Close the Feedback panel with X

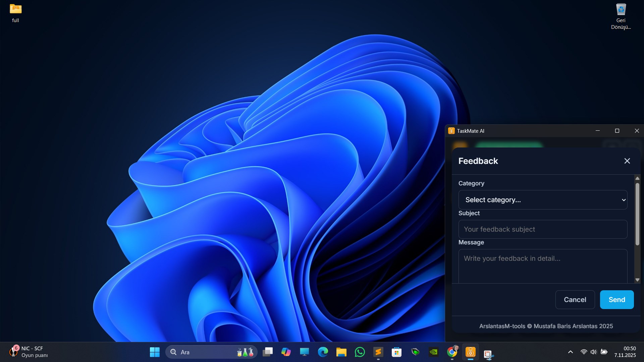pyautogui.click(x=627, y=161)
